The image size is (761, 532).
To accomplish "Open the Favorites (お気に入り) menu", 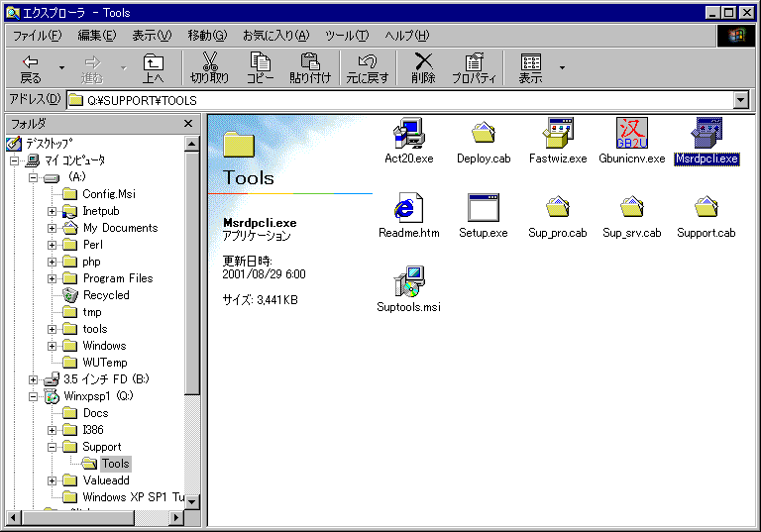I will [x=275, y=36].
